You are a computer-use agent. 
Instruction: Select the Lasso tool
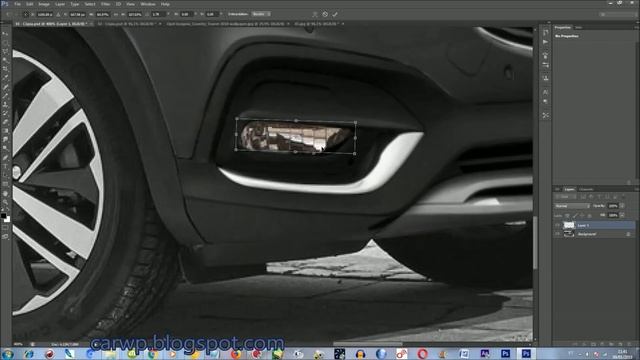click(6, 51)
